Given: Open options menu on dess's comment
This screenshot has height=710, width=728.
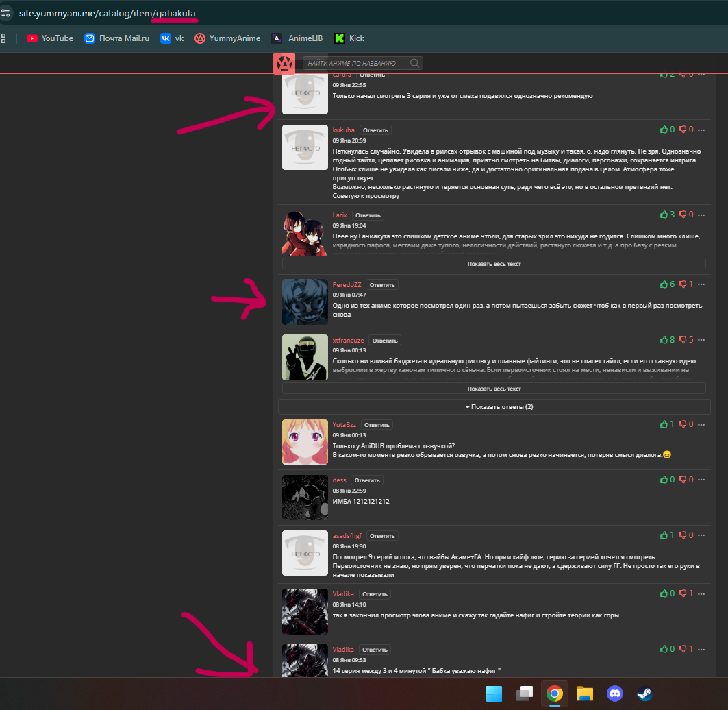Looking at the screenshot, I should pyautogui.click(x=701, y=480).
